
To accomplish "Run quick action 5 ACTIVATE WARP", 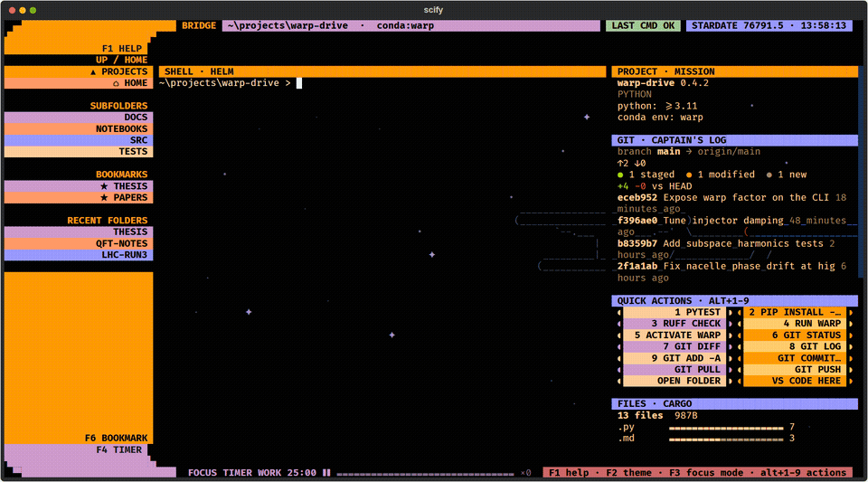I will click(x=675, y=336).
